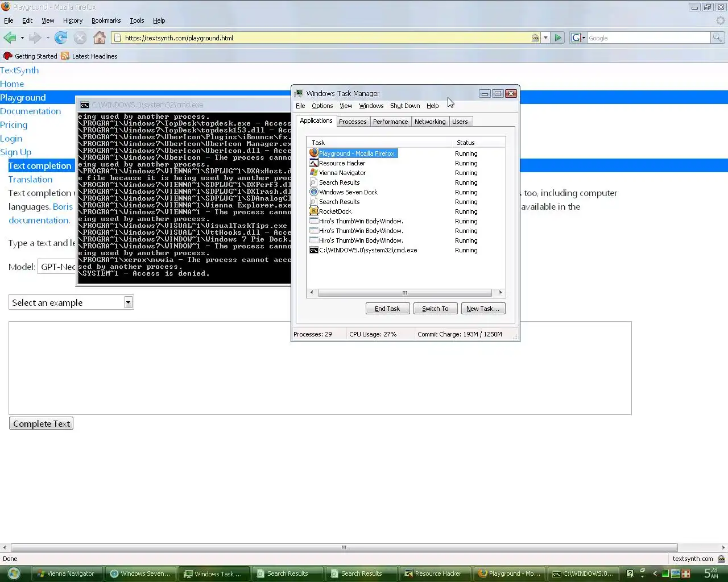The height and width of the screenshot is (582, 728).
Task: Open the Documentation link
Action: [x=31, y=111]
